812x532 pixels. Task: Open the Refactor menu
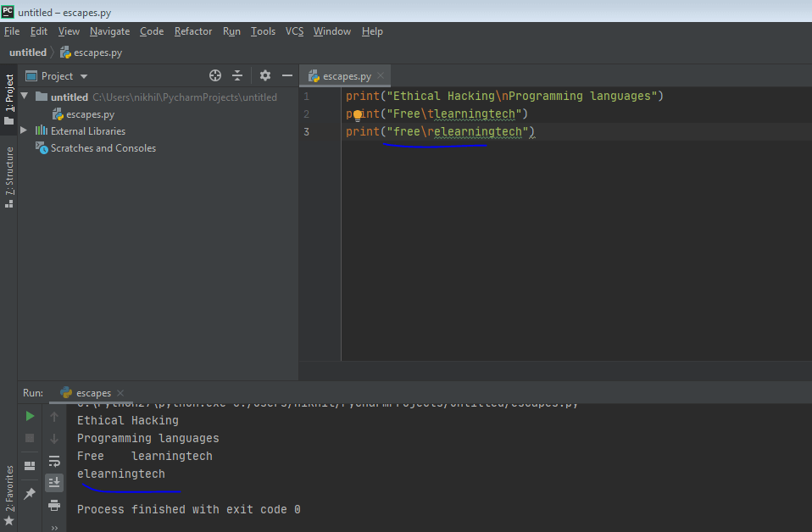[x=193, y=31]
